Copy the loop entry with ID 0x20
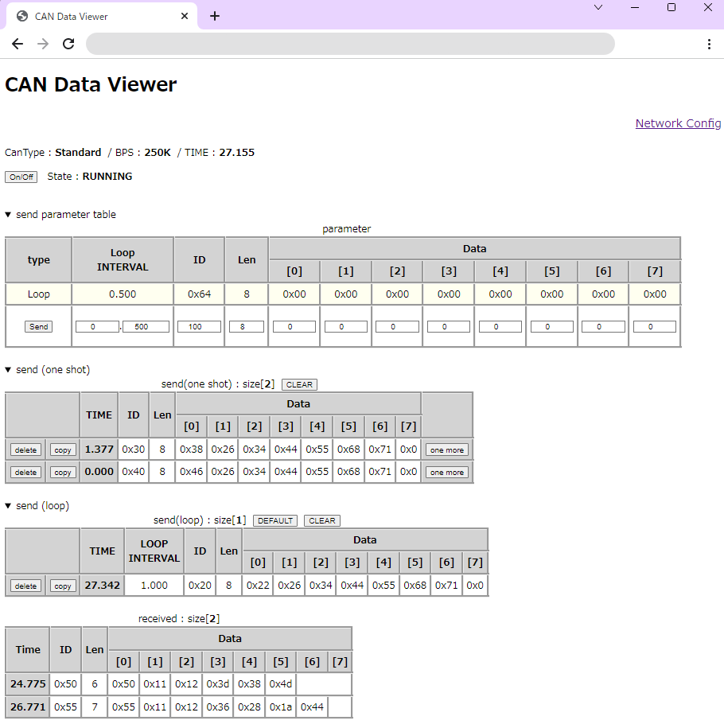 tap(63, 586)
